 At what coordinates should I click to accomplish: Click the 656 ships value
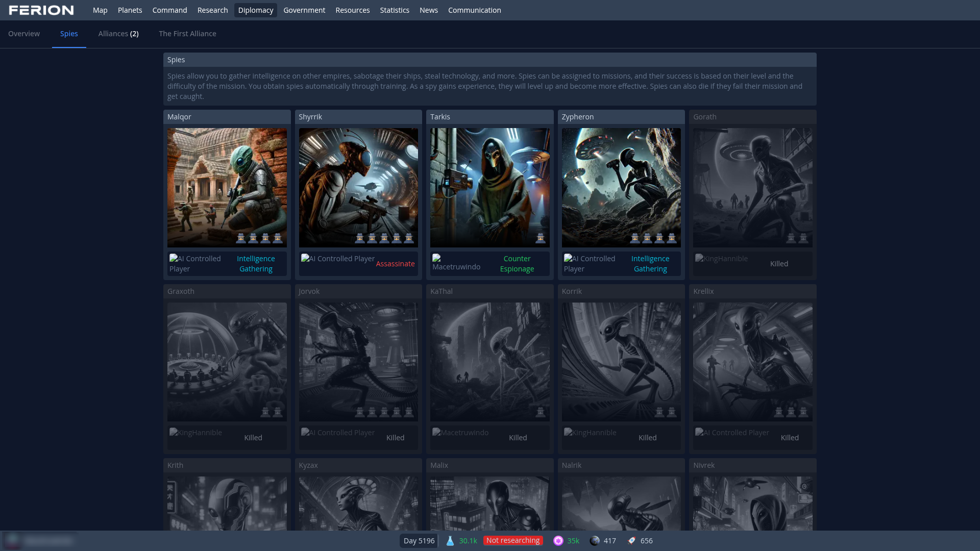647,541
